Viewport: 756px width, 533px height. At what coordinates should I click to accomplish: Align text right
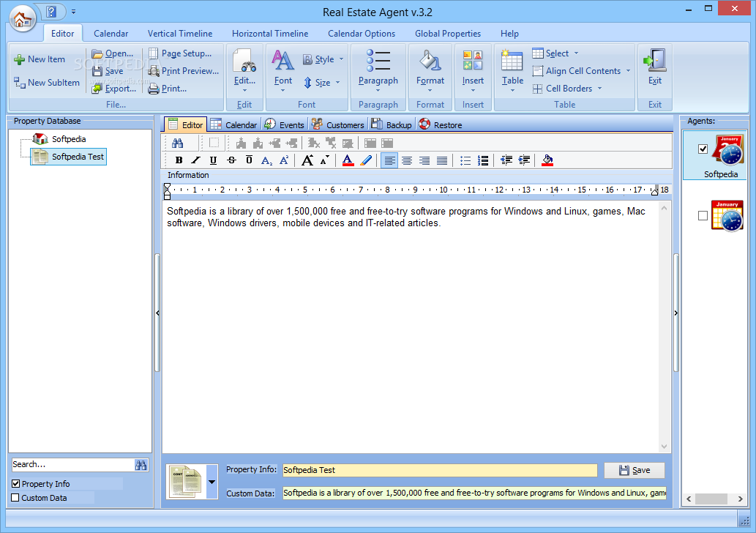(424, 160)
